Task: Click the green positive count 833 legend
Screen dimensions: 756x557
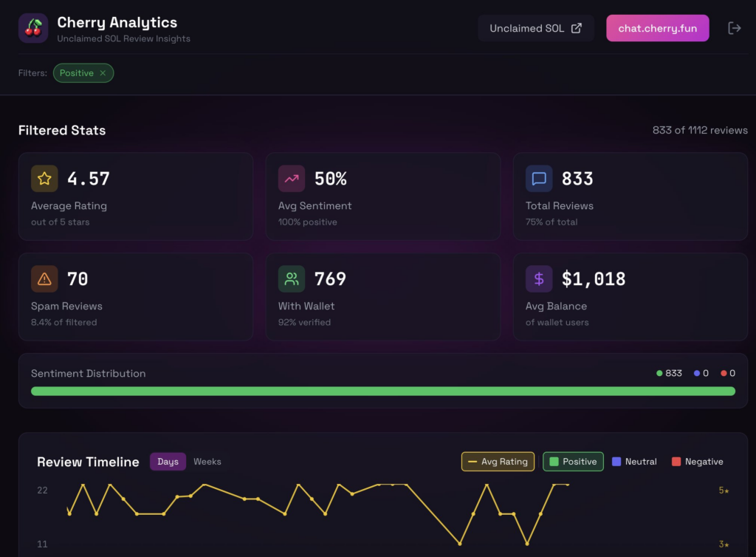Action: pyautogui.click(x=670, y=373)
